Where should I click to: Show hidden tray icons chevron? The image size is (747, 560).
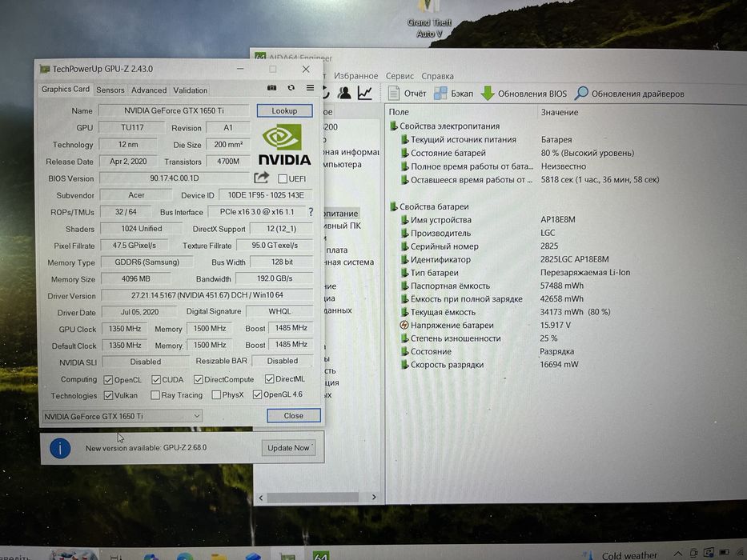[677, 554]
